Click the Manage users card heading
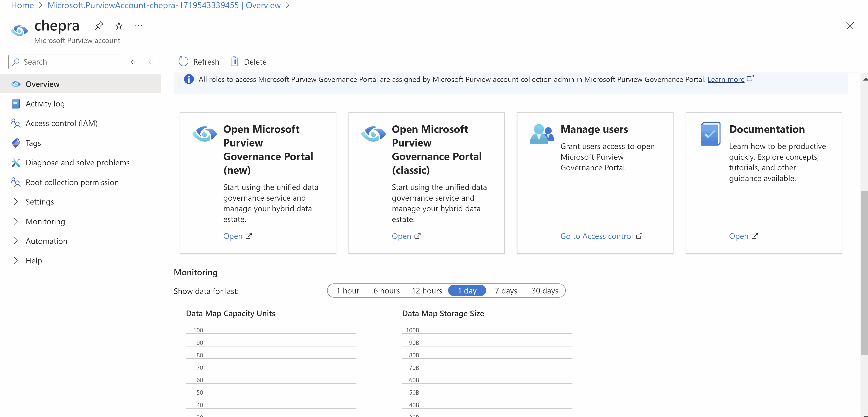 [x=594, y=129]
